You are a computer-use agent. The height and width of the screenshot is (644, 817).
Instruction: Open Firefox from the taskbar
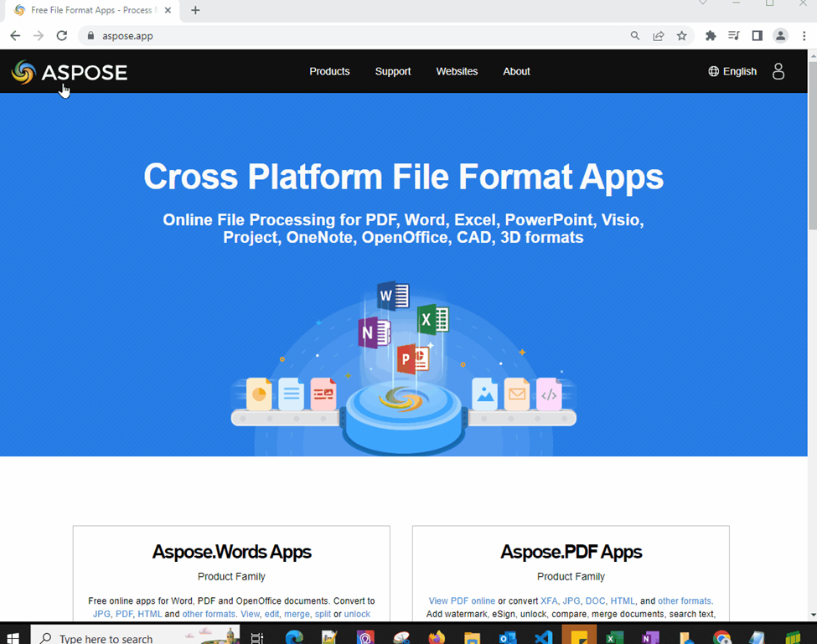click(437, 637)
